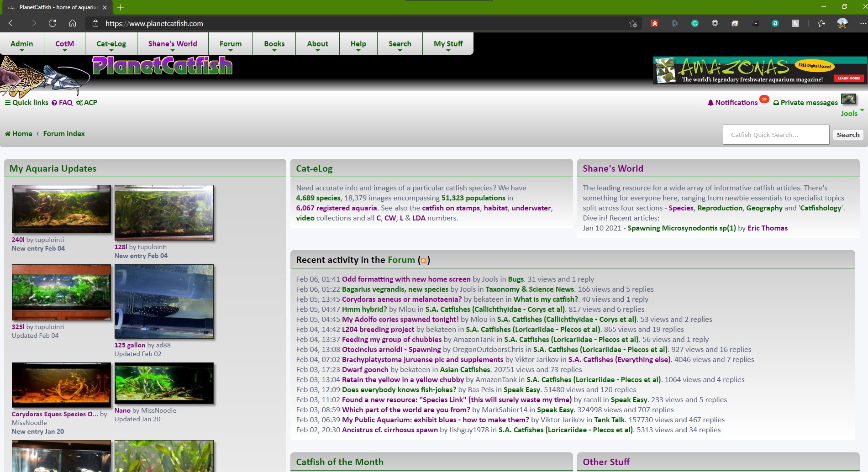
Task: Reload the PlanetCatfish page
Action: [x=53, y=23]
